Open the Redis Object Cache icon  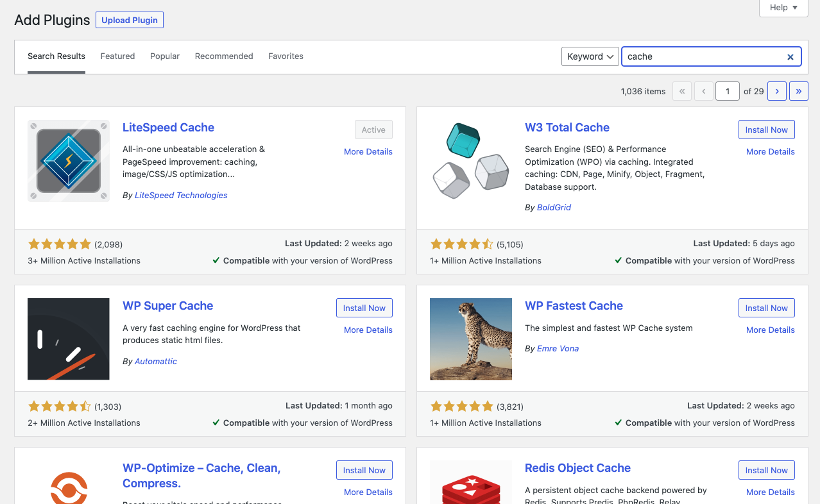pos(471,482)
